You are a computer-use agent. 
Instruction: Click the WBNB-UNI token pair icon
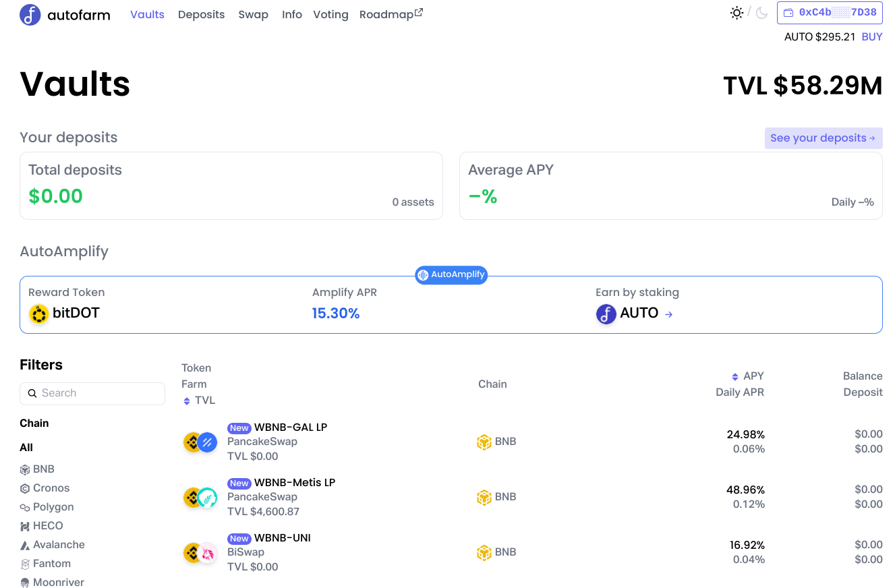[200, 552]
